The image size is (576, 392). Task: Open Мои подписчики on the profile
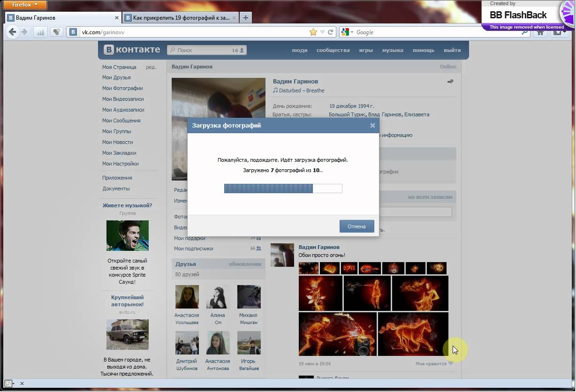pos(194,249)
